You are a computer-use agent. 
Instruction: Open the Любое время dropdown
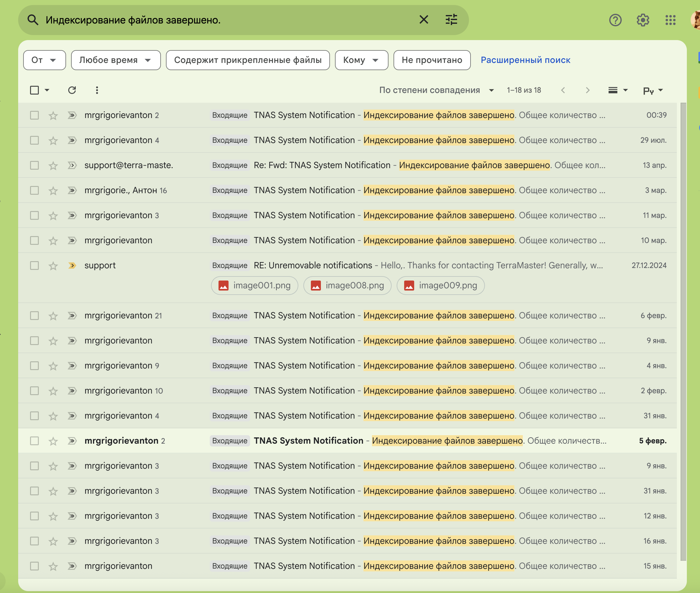click(x=116, y=60)
